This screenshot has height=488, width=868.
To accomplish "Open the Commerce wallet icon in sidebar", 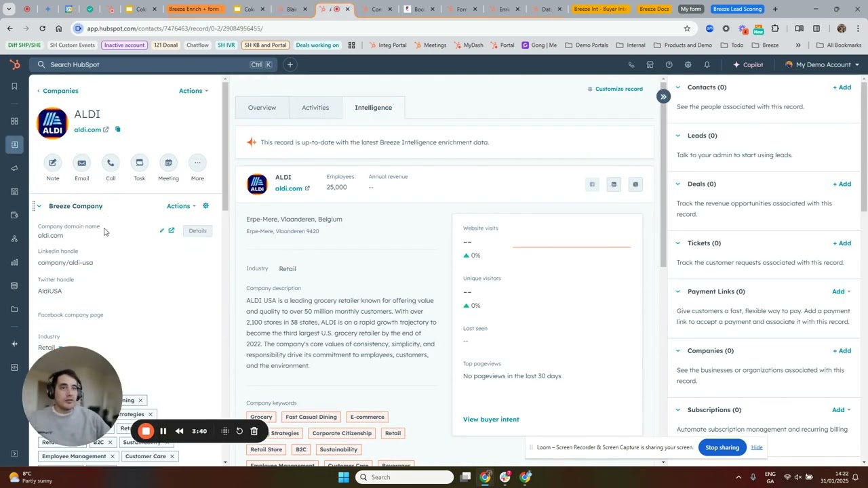I will pyautogui.click(x=14, y=215).
